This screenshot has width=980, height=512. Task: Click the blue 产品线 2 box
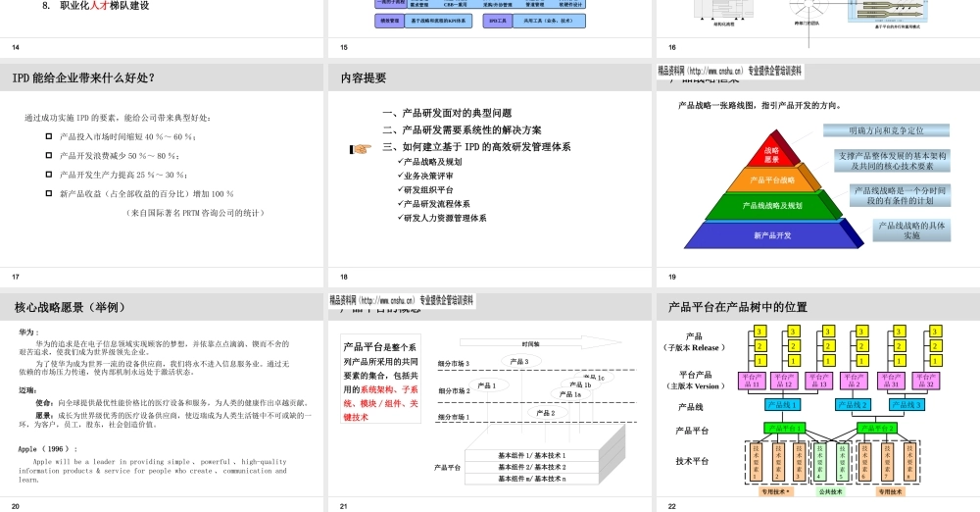(854, 405)
